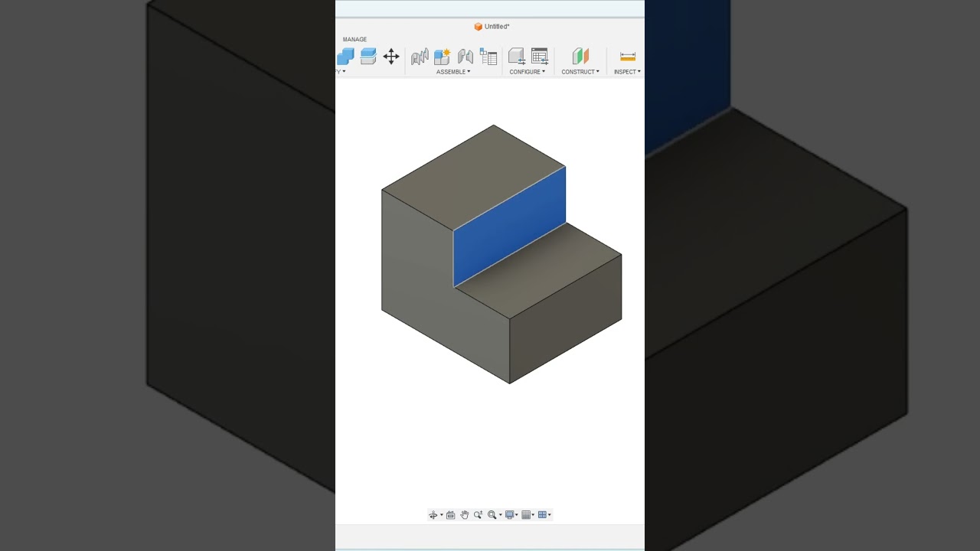The image size is (980, 551).
Task: Click the Look At navigation icon
Action: point(450,515)
